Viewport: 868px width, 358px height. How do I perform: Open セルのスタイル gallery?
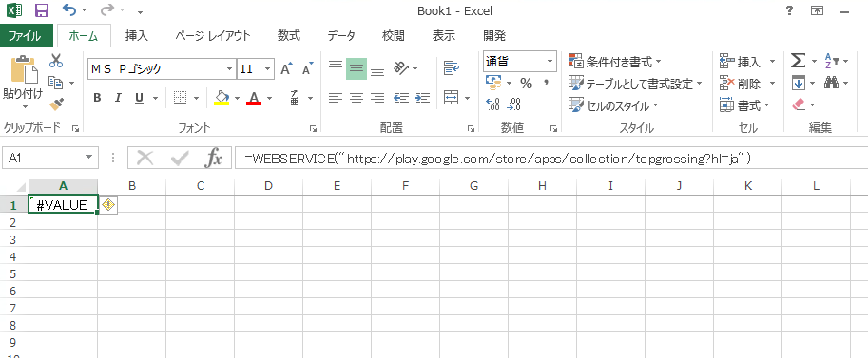(613, 105)
